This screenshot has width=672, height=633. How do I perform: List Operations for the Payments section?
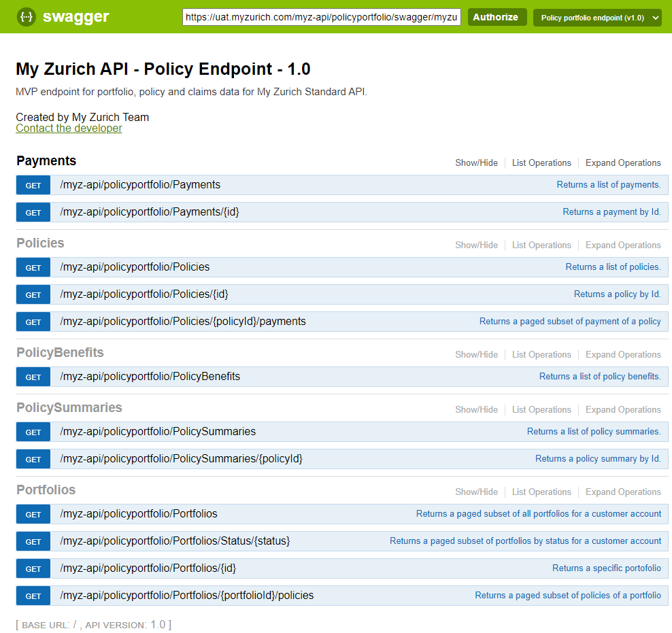point(541,163)
